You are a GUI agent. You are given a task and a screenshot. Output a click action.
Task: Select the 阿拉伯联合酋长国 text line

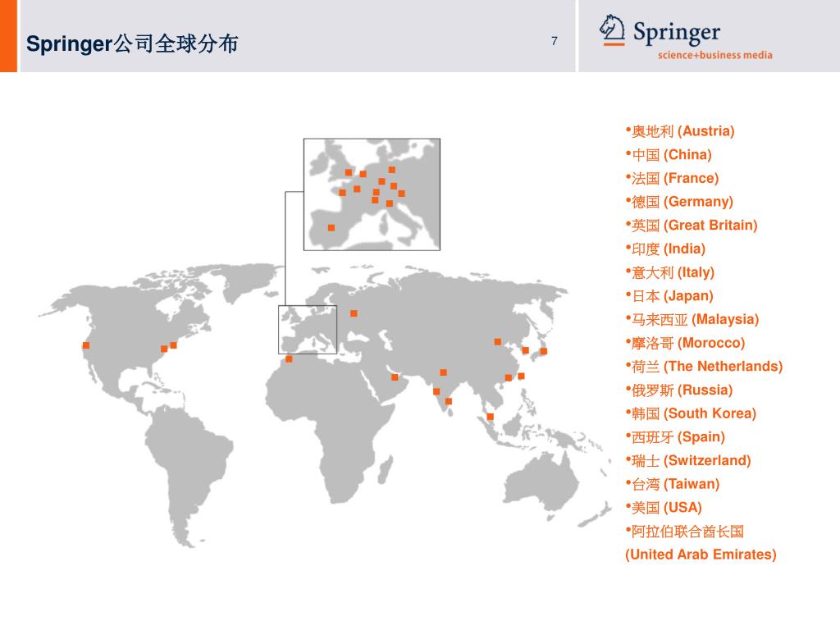[x=685, y=532]
